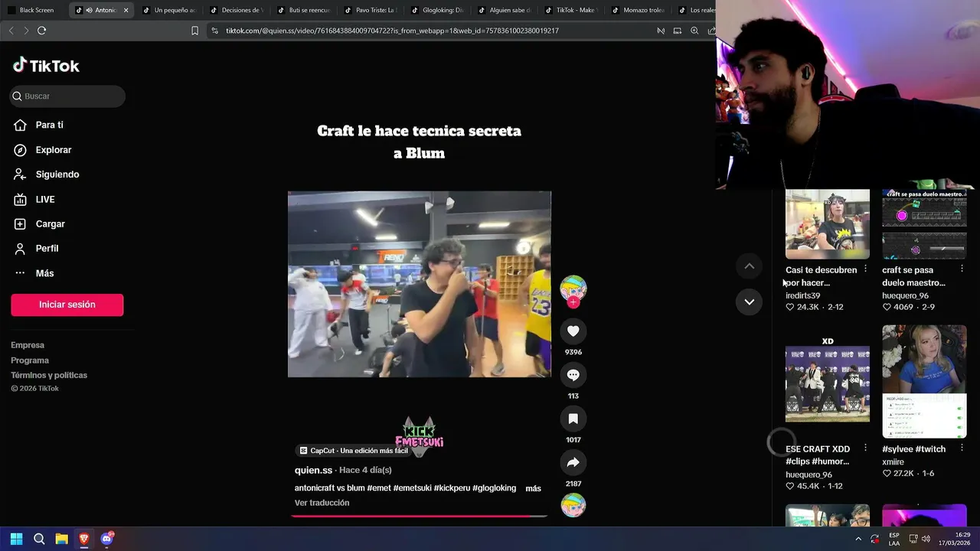Mute the Antonic tab speaker icon

(x=90, y=10)
